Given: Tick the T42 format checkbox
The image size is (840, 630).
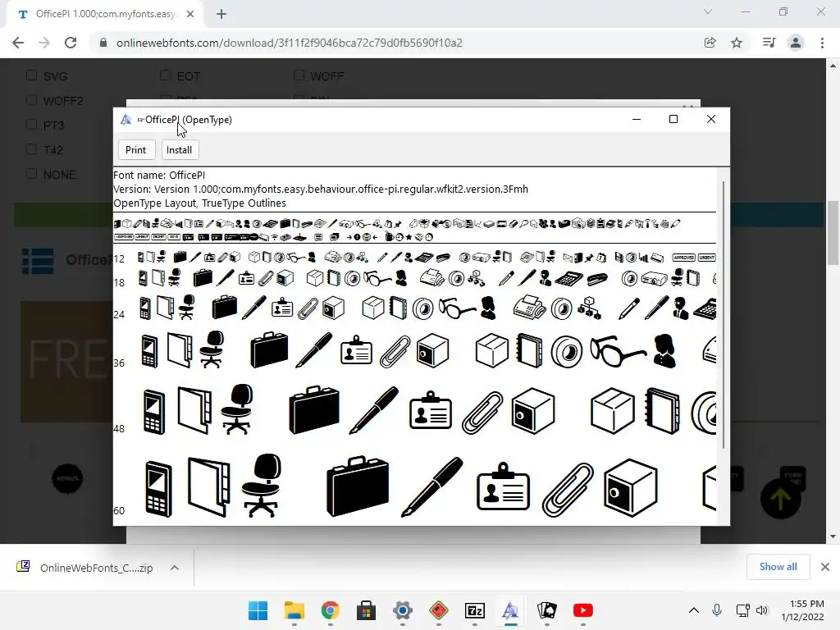Looking at the screenshot, I should [32, 149].
